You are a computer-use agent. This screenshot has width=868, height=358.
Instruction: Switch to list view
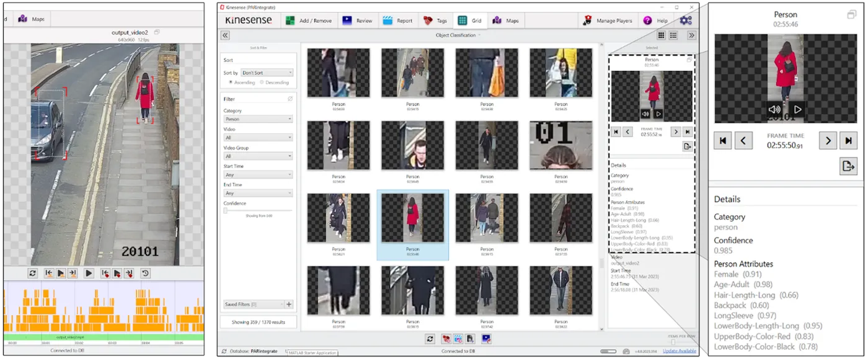673,35
